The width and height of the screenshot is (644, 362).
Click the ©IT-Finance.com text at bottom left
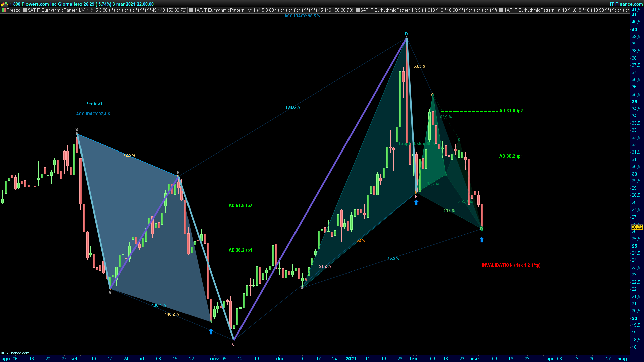pos(15,353)
